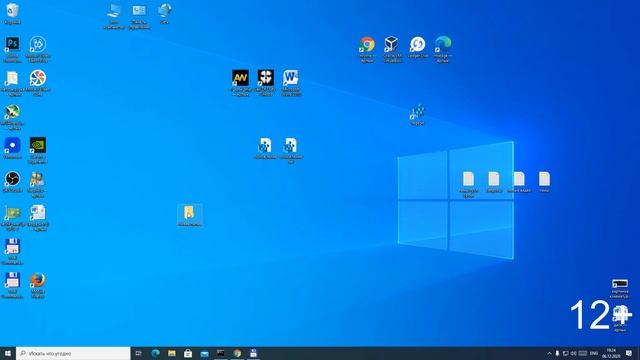Select the user accounts people shortcut

[x=38, y=184]
